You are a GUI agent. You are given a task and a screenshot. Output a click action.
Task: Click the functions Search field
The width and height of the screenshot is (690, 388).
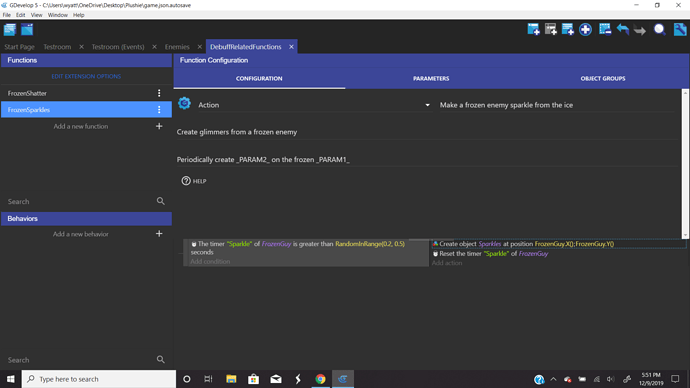pyautogui.click(x=81, y=201)
